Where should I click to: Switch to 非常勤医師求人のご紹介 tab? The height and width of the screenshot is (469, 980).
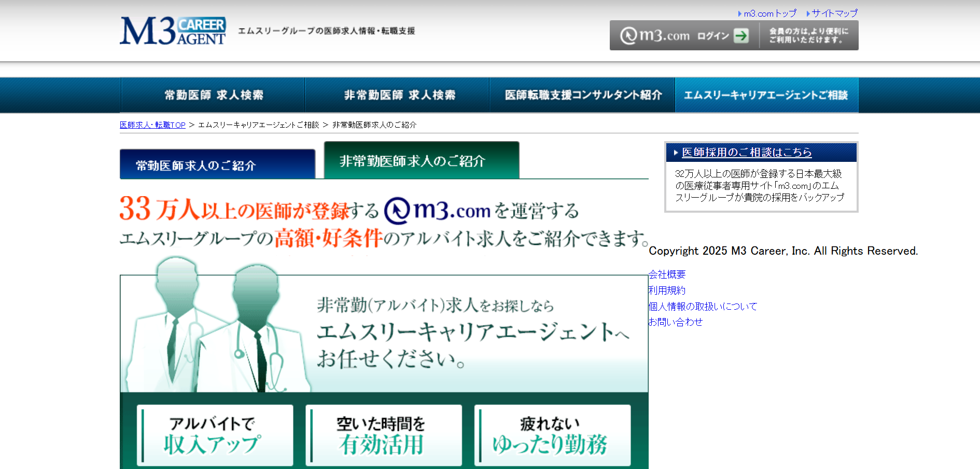click(x=422, y=160)
